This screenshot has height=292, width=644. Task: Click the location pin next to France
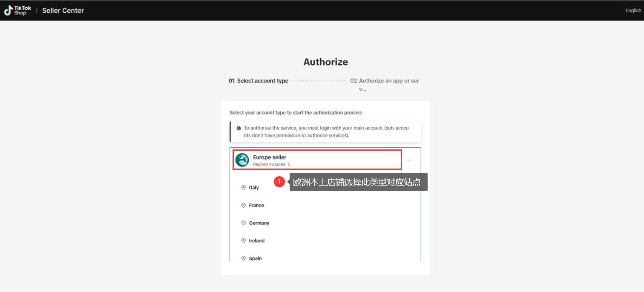coord(244,205)
